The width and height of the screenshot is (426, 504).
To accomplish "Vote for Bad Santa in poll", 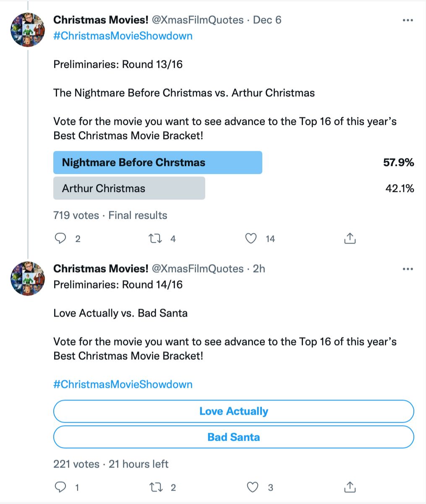I will 233,437.
